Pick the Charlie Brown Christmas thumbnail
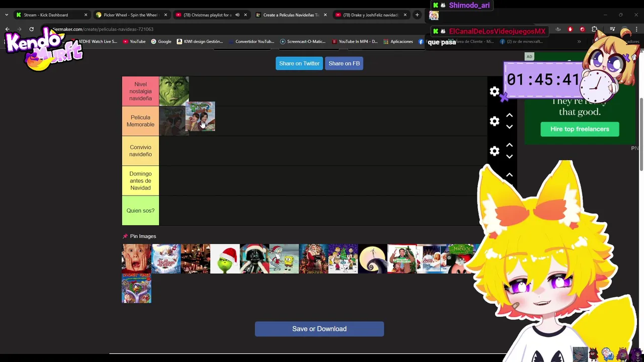The height and width of the screenshot is (362, 644). 343,259
